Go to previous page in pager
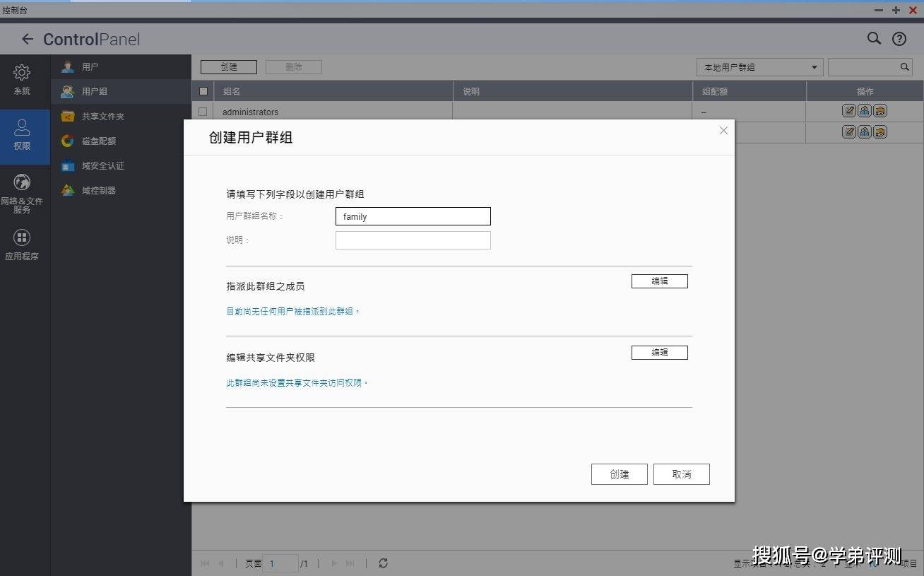This screenshot has height=576, width=924. pyautogui.click(x=220, y=563)
